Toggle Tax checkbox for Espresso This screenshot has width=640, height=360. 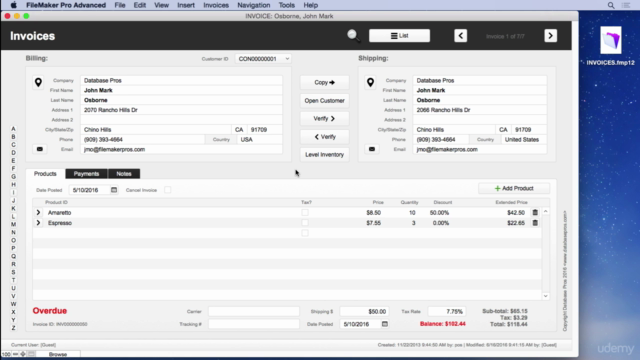[x=305, y=223]
